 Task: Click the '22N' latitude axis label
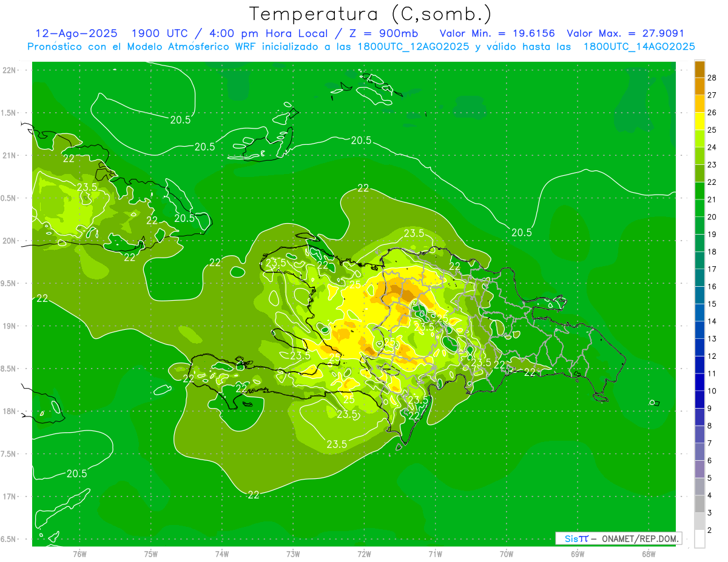coord(10,70)
